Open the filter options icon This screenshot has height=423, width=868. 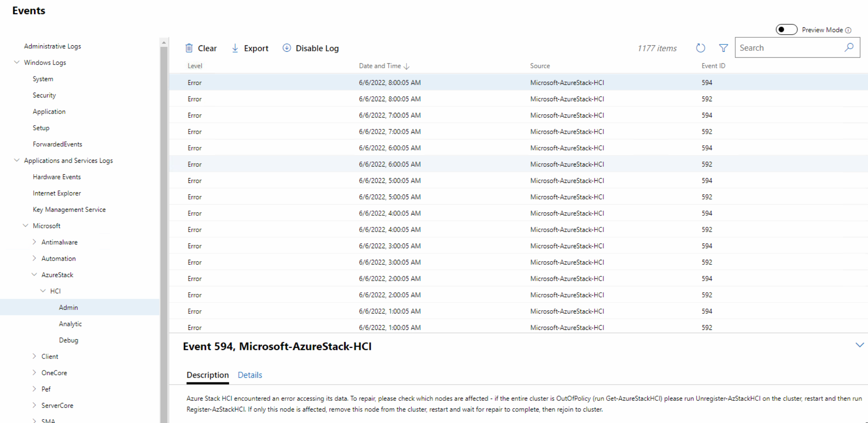click(723, 48)
